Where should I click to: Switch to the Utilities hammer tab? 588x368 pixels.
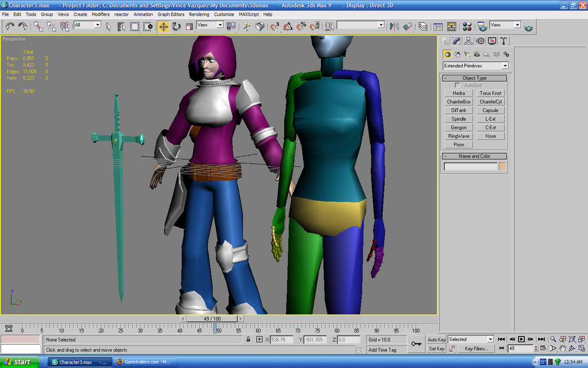click(504, 41)
